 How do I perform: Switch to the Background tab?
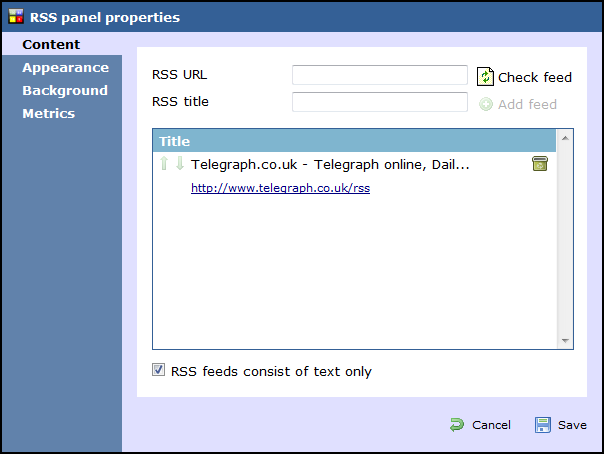click(65, 90)
